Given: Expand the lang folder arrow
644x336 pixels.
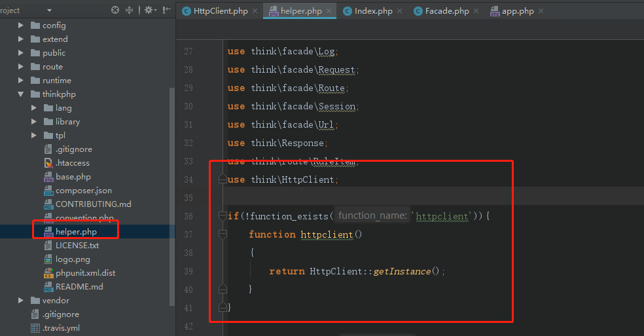Looking at the screenshot, I should click(33, 108).
